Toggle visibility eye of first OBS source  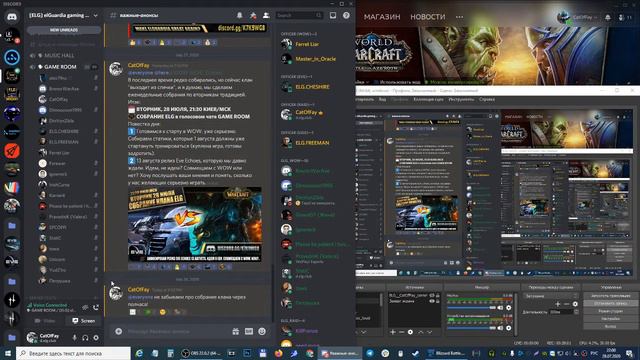[x=431, y=295]
